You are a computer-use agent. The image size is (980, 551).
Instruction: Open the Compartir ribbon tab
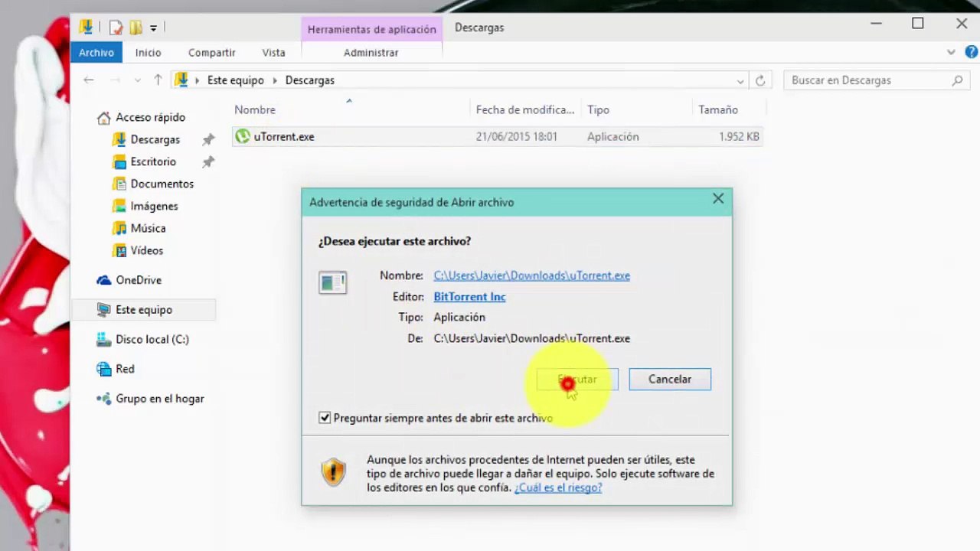coord(212,53)
